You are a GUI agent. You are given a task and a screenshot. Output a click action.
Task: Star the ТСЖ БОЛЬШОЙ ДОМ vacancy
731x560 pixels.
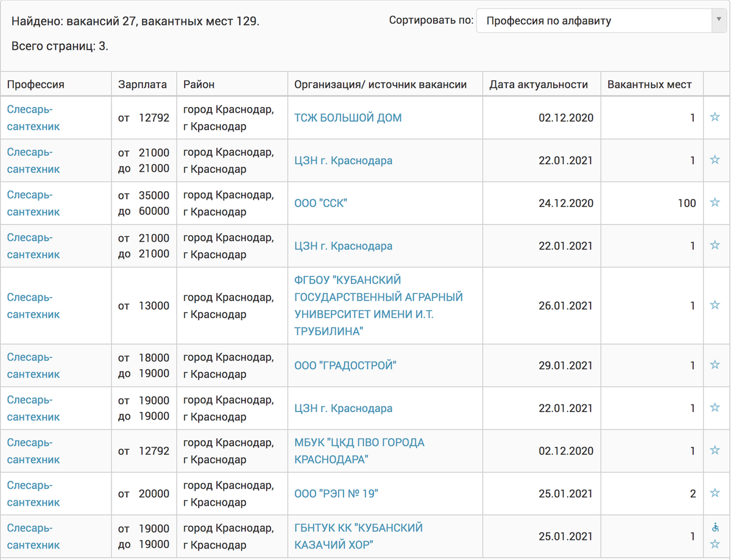click(715, 117)
